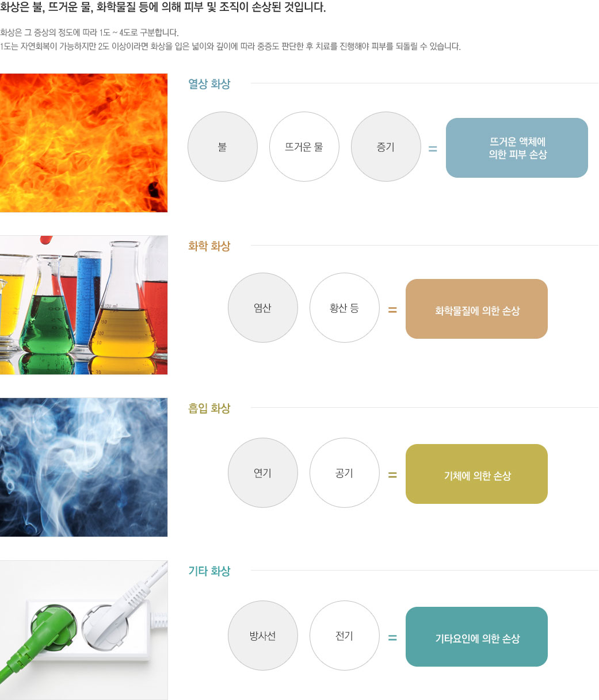Select the 기체에 의한 손상 box
This screenshot has height=700, width=599.
[476, 474]
